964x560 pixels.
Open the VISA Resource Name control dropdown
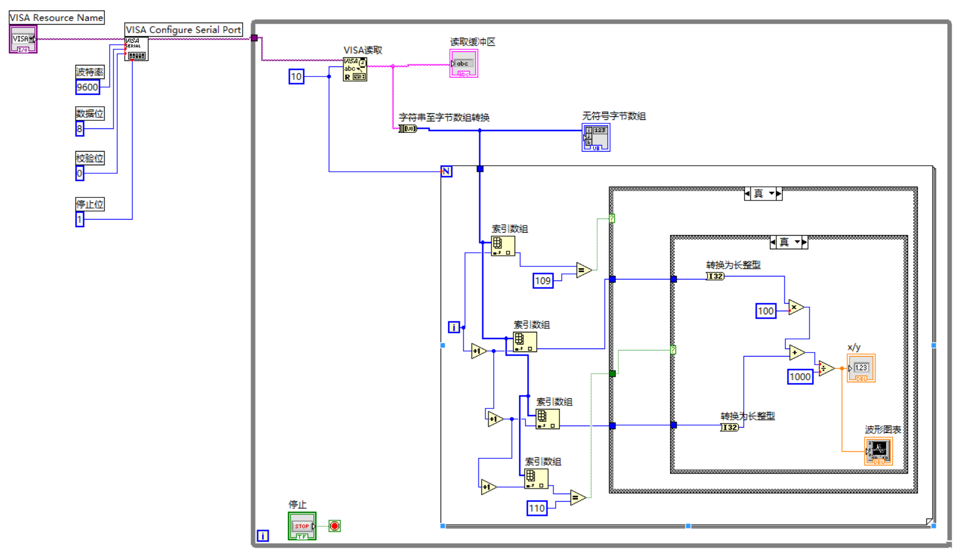31,39
